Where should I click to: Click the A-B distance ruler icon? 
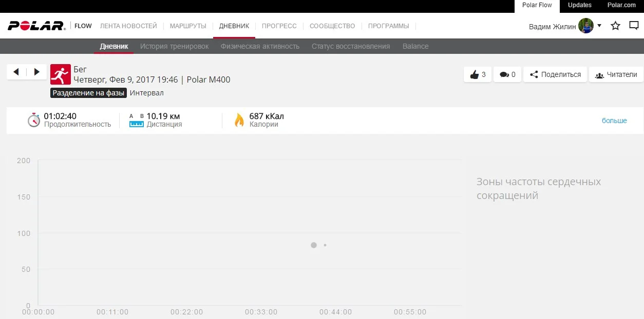coord(136,121)
